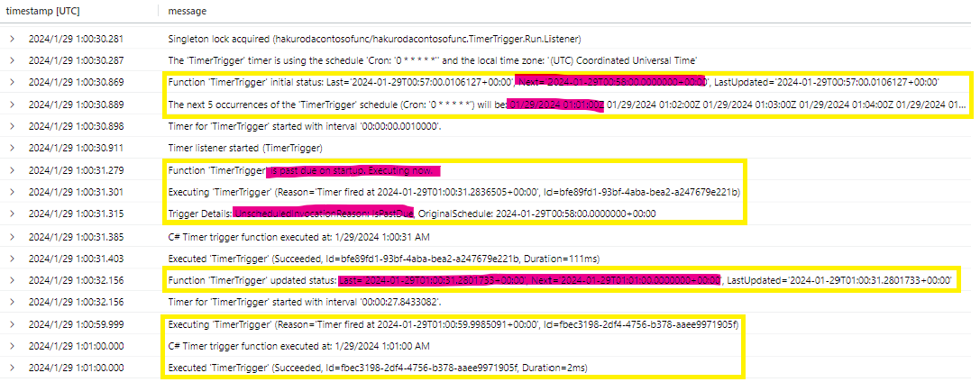Viewport: 980px width, 382px height.
Task: Expand the 'Duration=111ms' executed row chevron
Action: (x=12, y=259)
